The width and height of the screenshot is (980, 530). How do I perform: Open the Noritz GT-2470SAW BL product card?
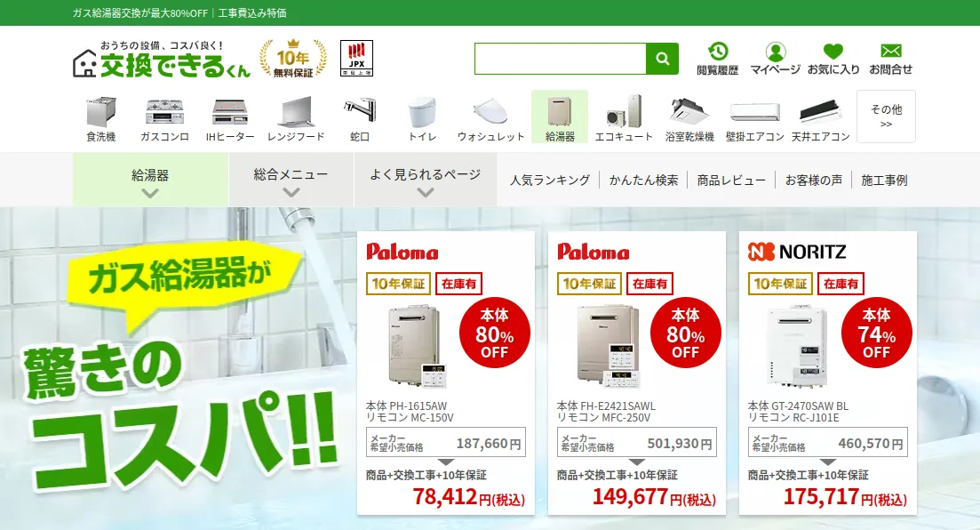click(x=827, y=373)
